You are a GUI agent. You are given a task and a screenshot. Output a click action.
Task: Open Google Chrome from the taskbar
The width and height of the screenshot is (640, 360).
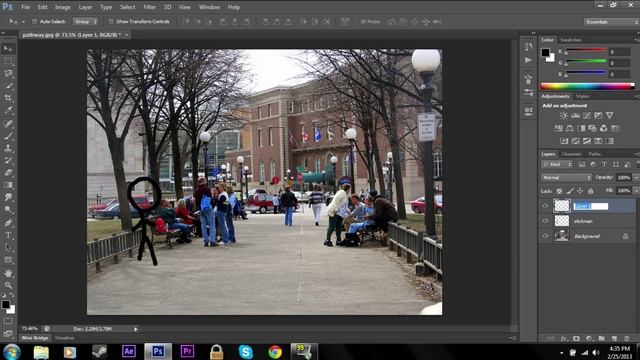coord(275,352)
